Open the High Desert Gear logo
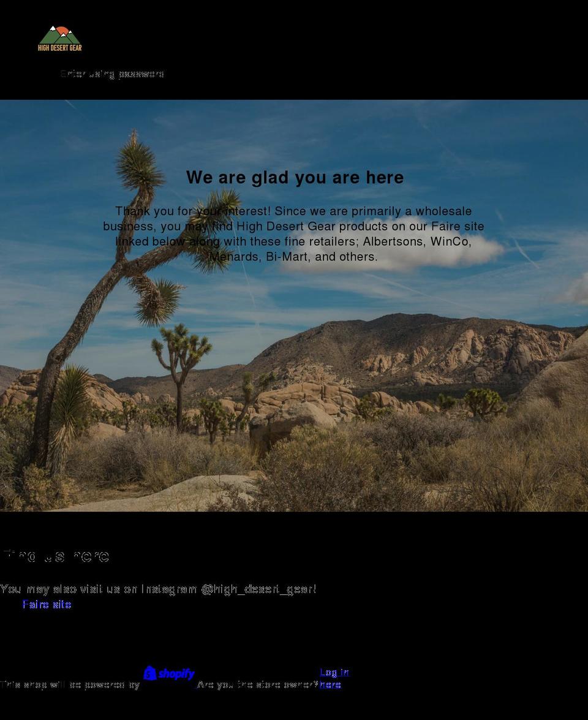Viewport: 588px width, 720px height. pos(59,39)
